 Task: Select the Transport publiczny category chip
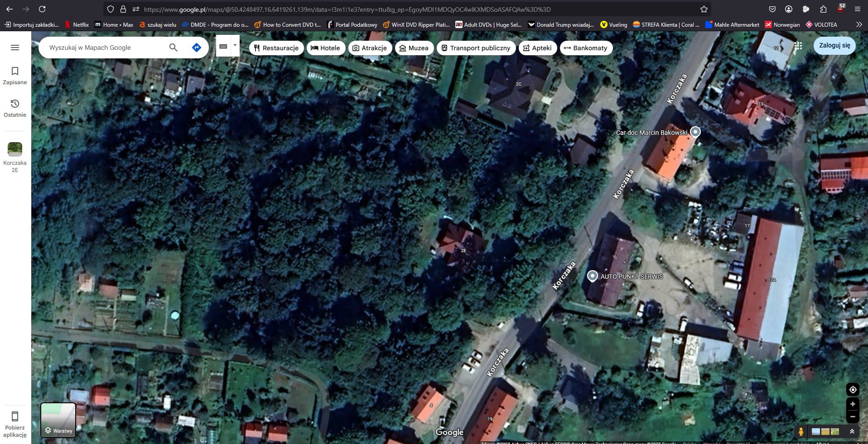coord(476,48)
